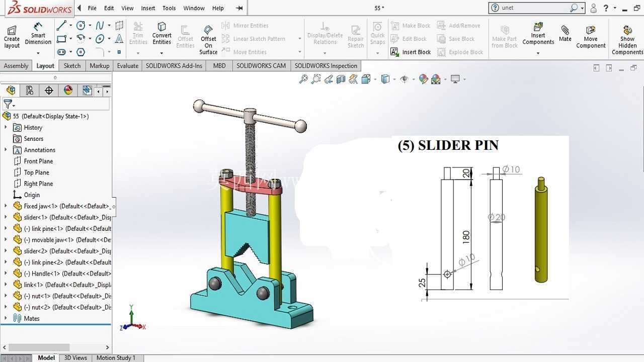Click the Hide/Show Items eye icon
The width and height of the screenshot is (644, 362).
(x=404, y=79)
